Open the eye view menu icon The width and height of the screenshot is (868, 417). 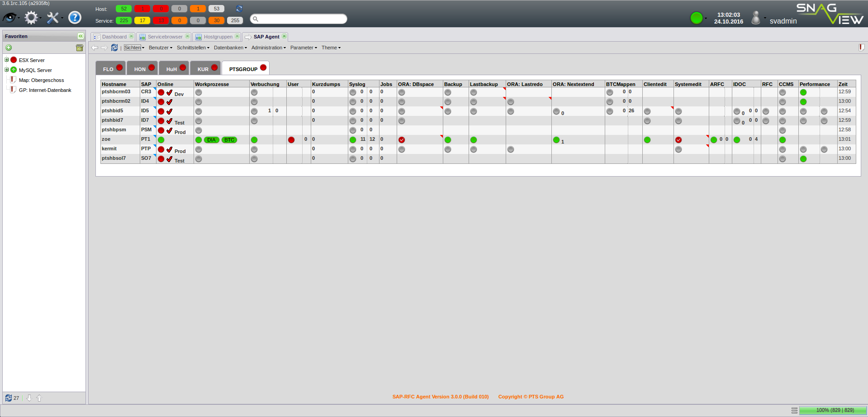pos(10,18)
